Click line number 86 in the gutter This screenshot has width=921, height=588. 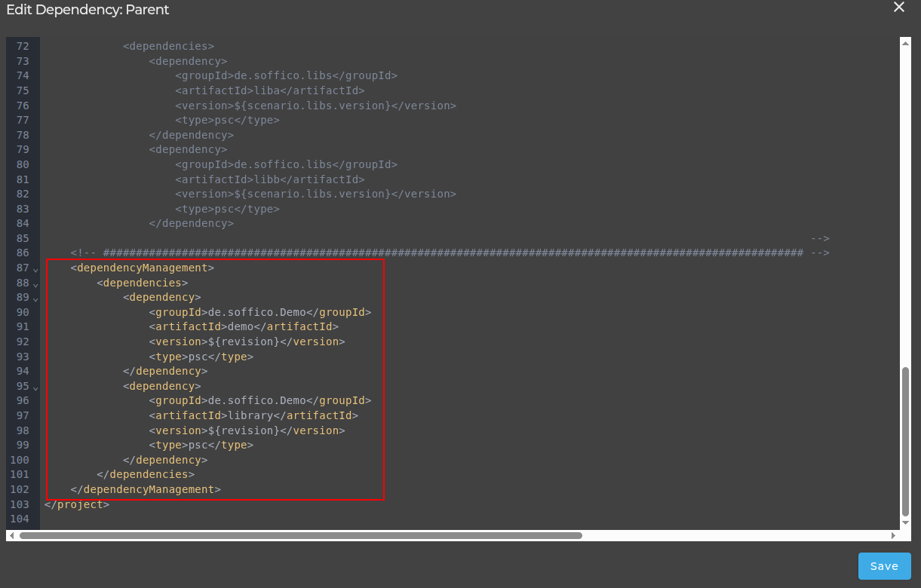[22, 253]
